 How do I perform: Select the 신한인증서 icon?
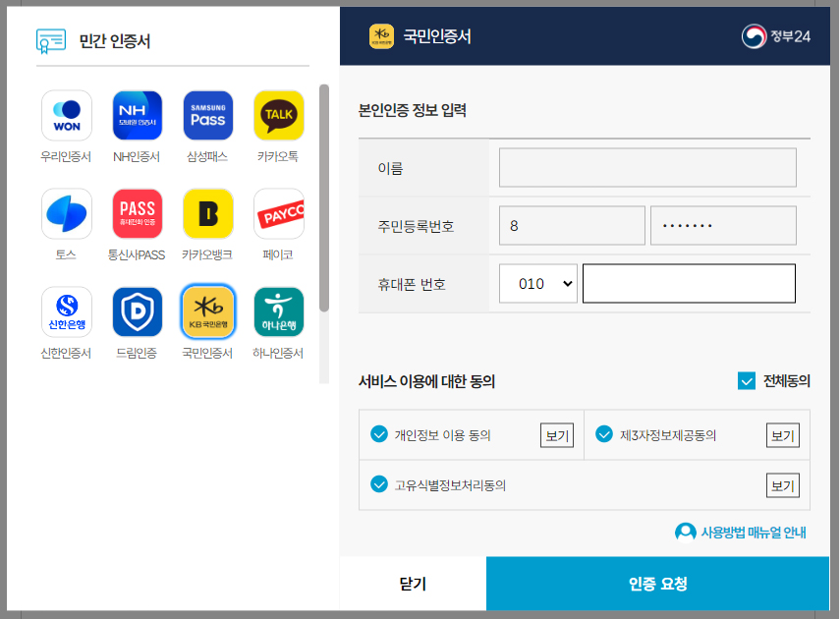(67, 311)
